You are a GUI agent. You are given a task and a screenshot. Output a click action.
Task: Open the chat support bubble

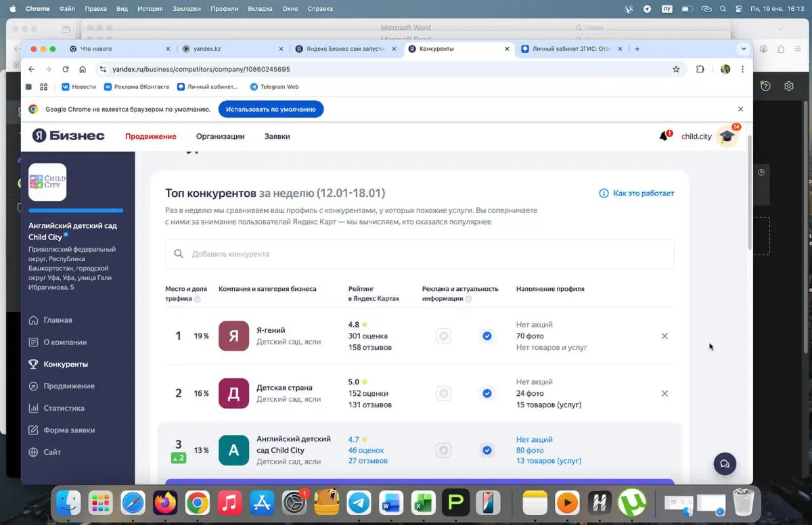point(725,463)
